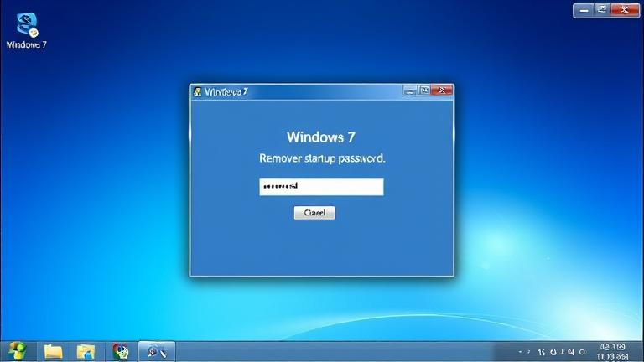Screen dimensions: 644x362
Task: Open the library folder with blue figure
Action: click(x=86, y=352)
